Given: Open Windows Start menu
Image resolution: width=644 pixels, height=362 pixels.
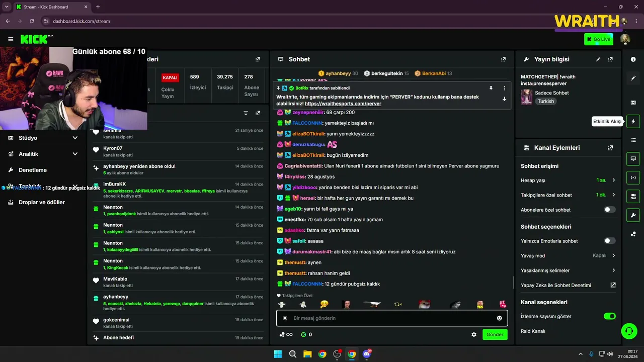Looking at the screenshot, I should coord(278,354).
